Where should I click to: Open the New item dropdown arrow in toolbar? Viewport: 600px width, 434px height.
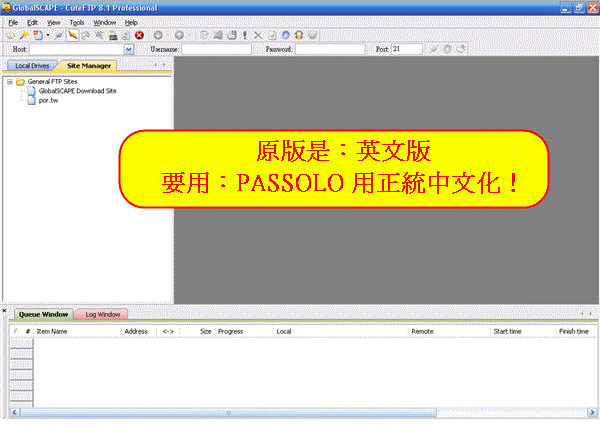tap(47, 35)
